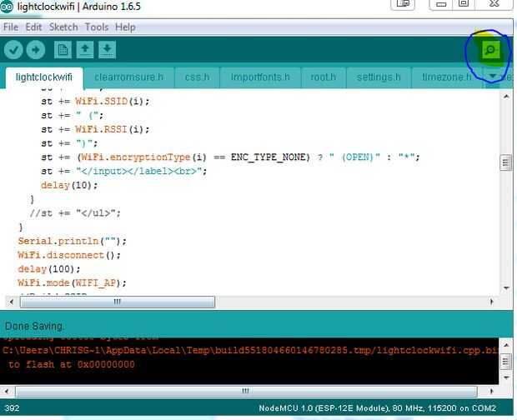This screenshot has height=420, width=517.
Task: Open a sketch with the up-arrow icon
Action: 85,50
